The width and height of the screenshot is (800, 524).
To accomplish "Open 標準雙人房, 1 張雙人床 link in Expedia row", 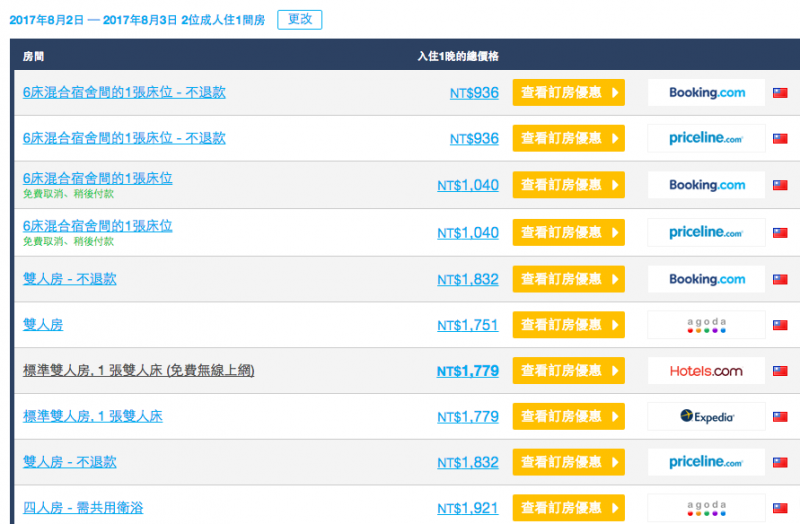I will coord(92,416).
